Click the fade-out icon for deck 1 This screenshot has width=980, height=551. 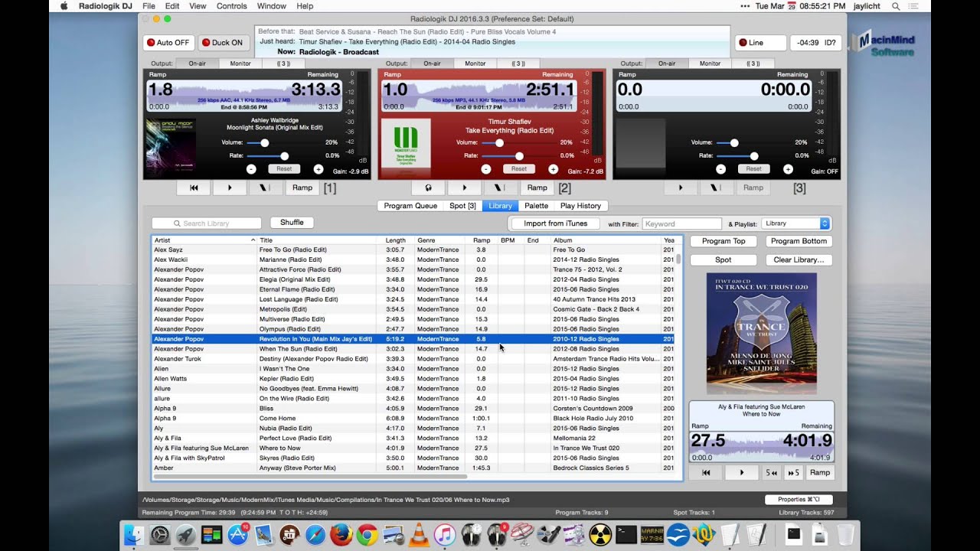tap(266, 187)
